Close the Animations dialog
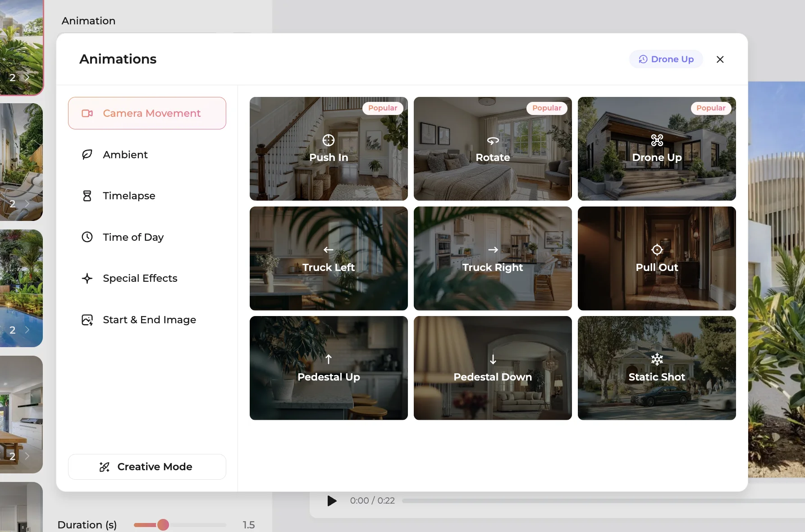Screen dimensions: 805x532 pos(720,59)
